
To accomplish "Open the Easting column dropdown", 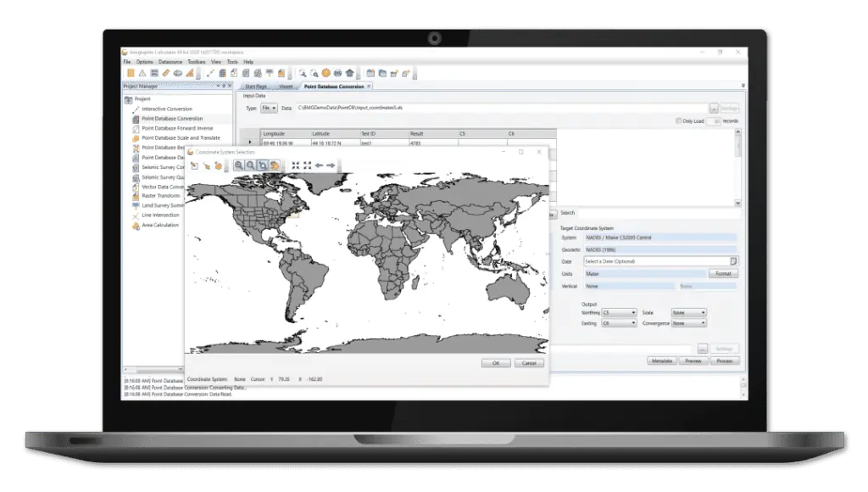I will pyautogui.click(x=619, y=323).
